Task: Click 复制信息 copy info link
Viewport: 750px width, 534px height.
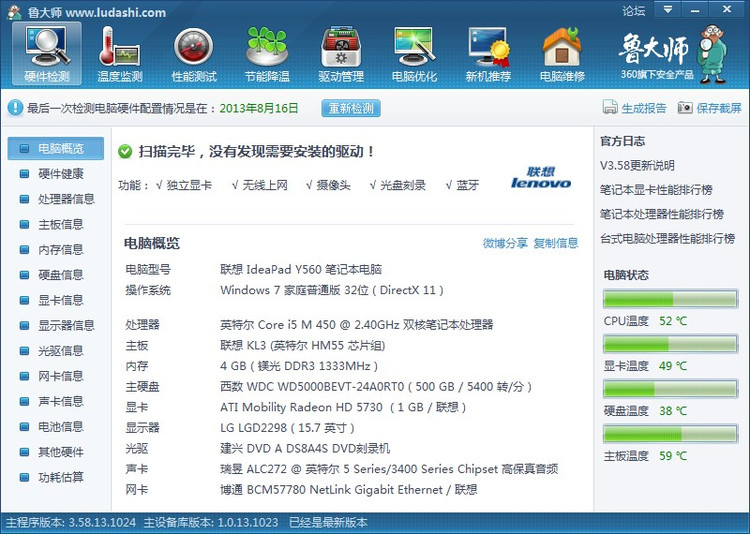Action: pyautogui.click(x=556, y=243)
